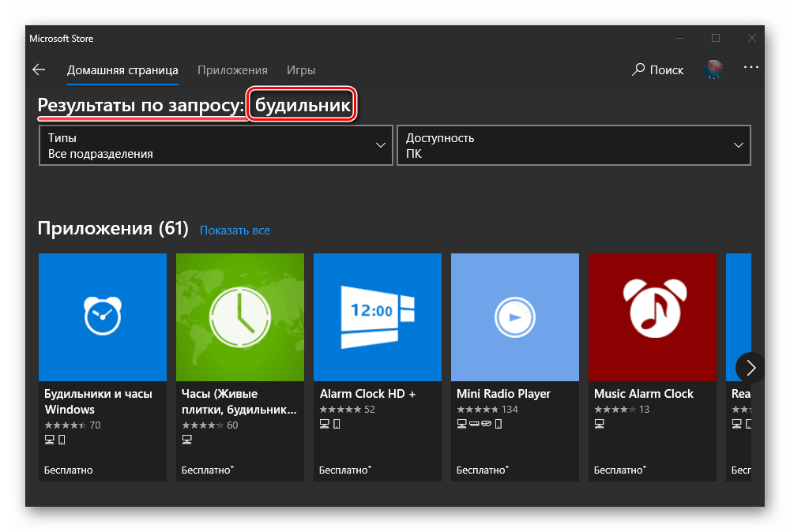The width and height of the screenshot is (790, 532).
Task: Open the user profile avatar
Action: [714, 70]
